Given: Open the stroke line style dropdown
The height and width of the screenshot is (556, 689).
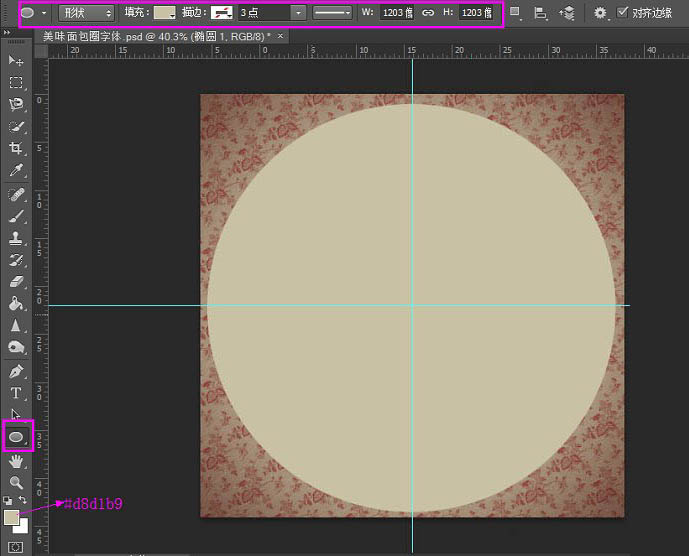Looking at the screenshot, I should pyautogui.click(x=332, y=13).
